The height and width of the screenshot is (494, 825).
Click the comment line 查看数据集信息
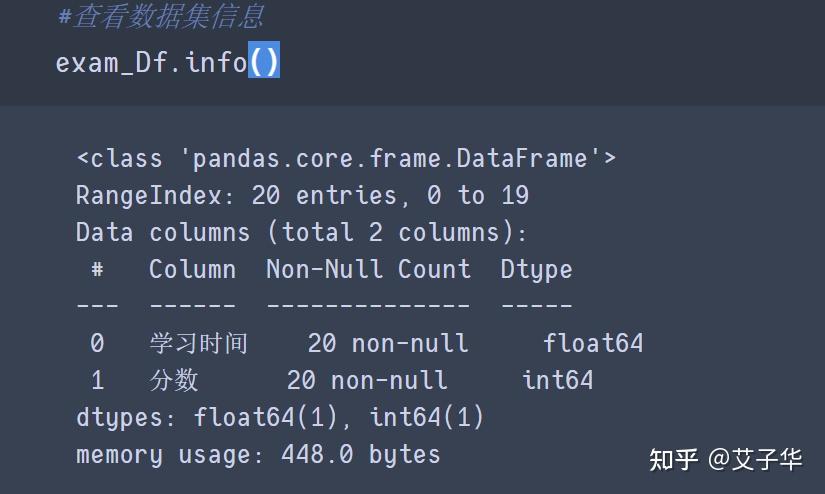click(161, 17)
